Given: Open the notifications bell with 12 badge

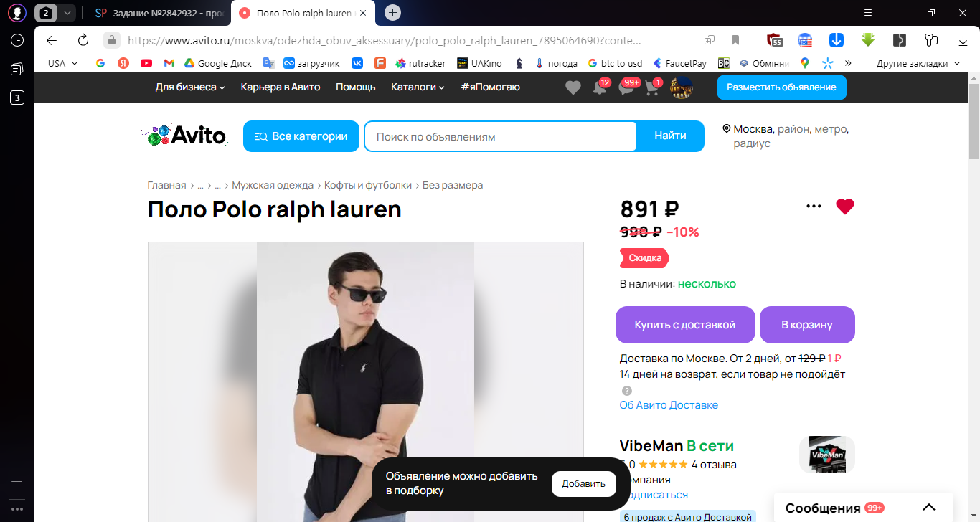Looking at the screenshot, I should coord(600,87).
